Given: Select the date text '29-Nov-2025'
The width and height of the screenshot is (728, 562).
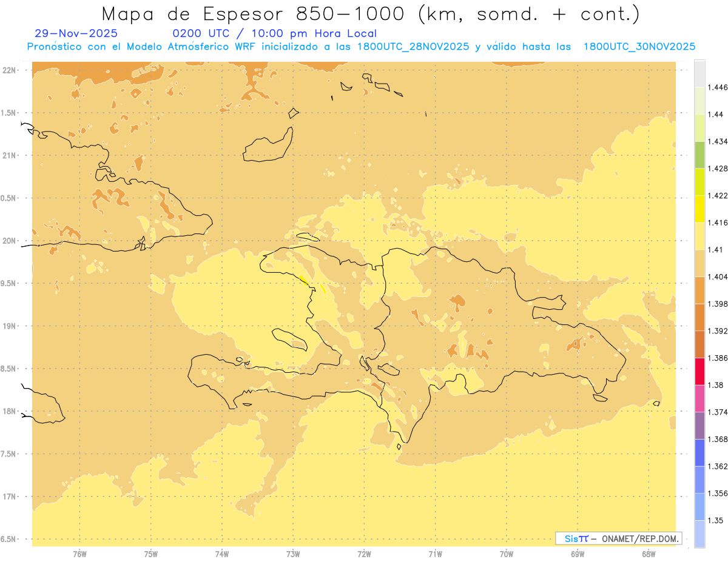Looking at the screenshot, I should 76,33.
